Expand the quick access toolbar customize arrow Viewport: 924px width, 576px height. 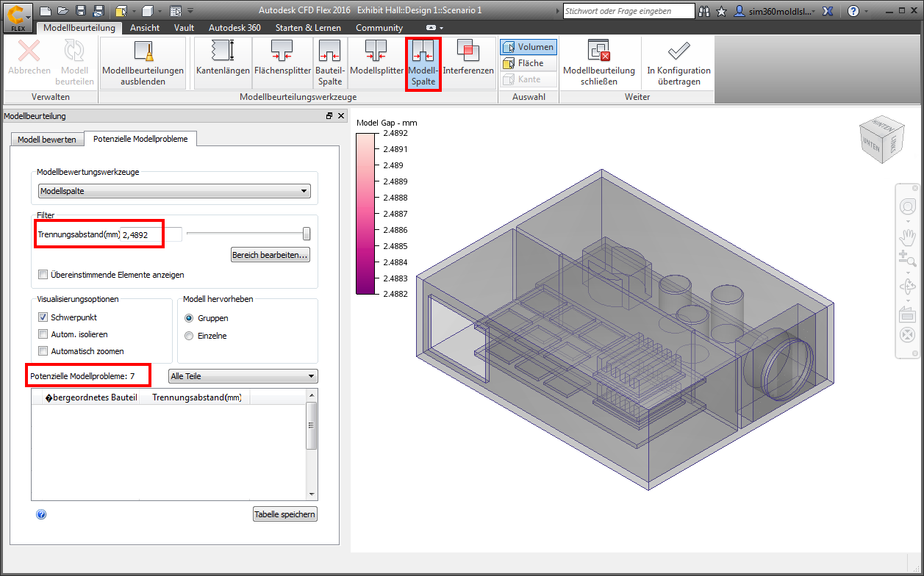[x=191, y=11]
